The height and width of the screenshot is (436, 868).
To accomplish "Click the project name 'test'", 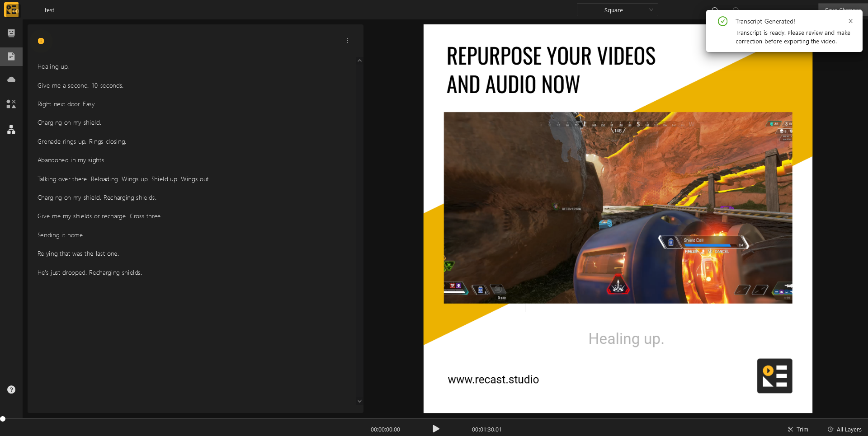I will (x=49, y=10).
